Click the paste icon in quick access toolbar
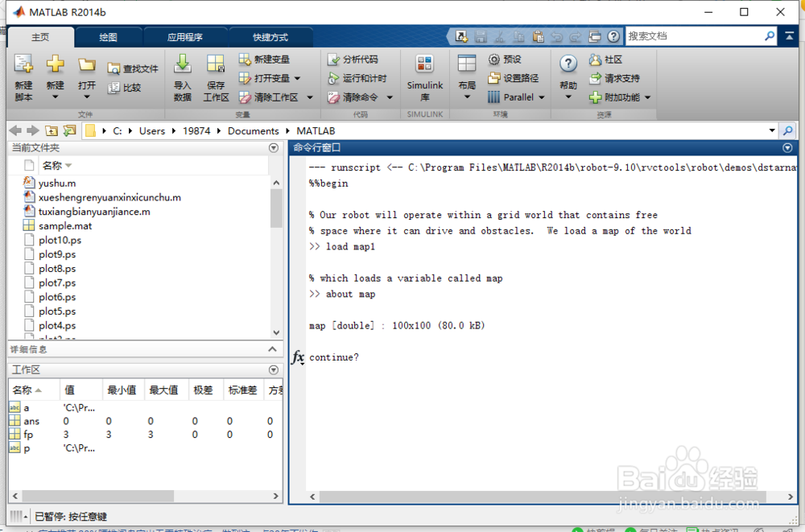The image size is (805, 532). 538,36
